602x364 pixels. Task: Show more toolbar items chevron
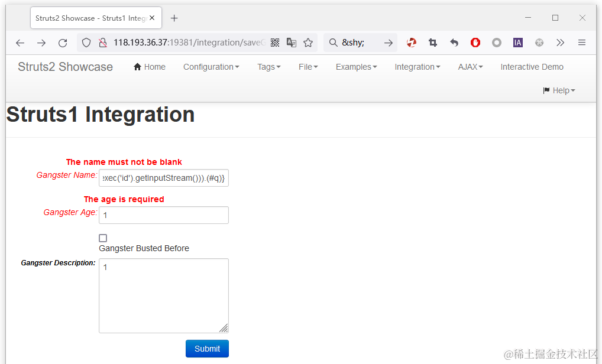pos(561,43)
